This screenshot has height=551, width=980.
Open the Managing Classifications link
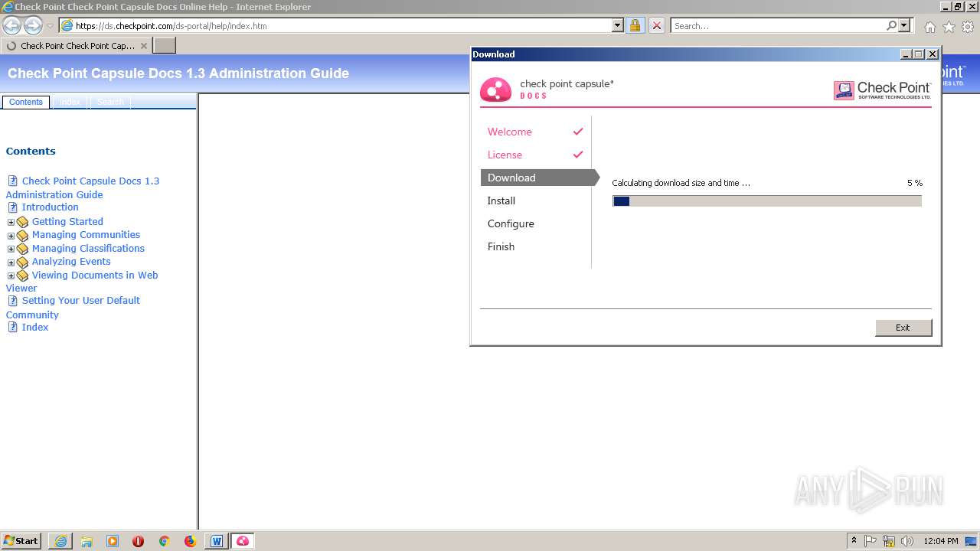tap(88, 248)
